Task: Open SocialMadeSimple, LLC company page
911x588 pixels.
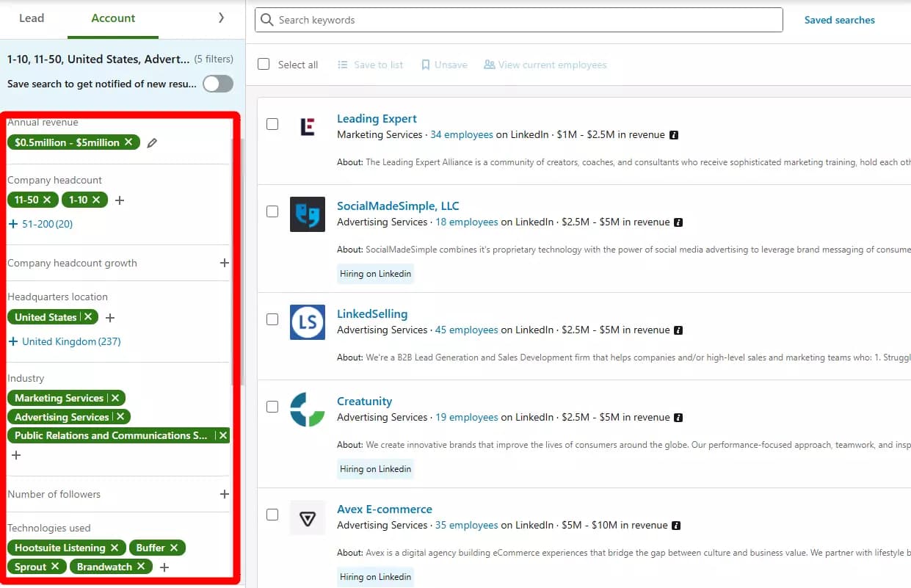Action: pyautogui.click(x=398, y=206)
